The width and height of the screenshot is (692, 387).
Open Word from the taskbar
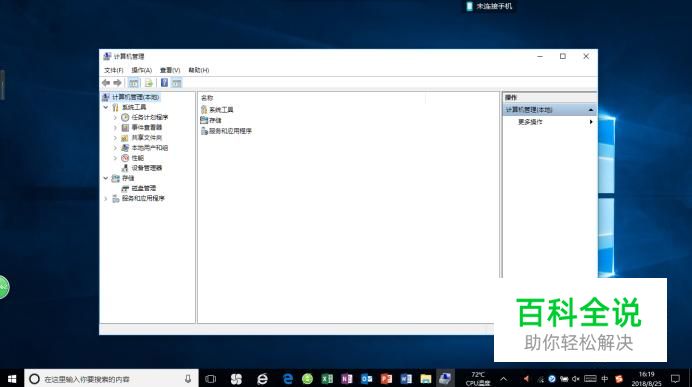pos(406,379)
